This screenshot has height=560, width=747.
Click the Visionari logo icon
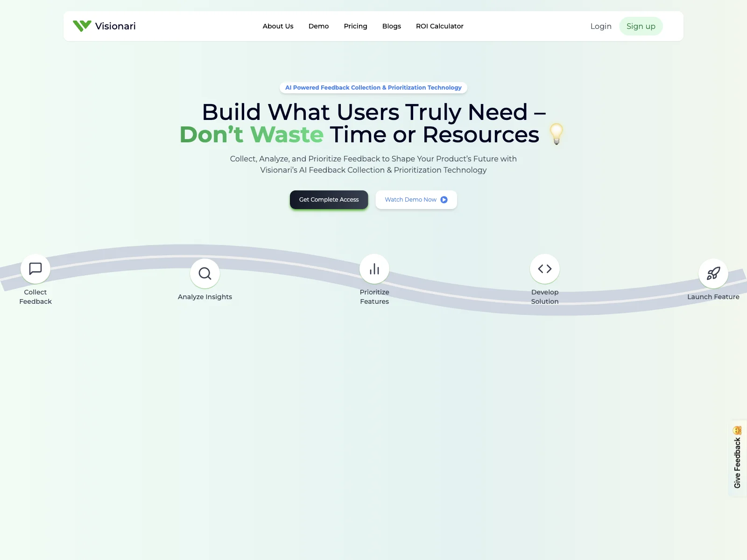tap(82, 26)
